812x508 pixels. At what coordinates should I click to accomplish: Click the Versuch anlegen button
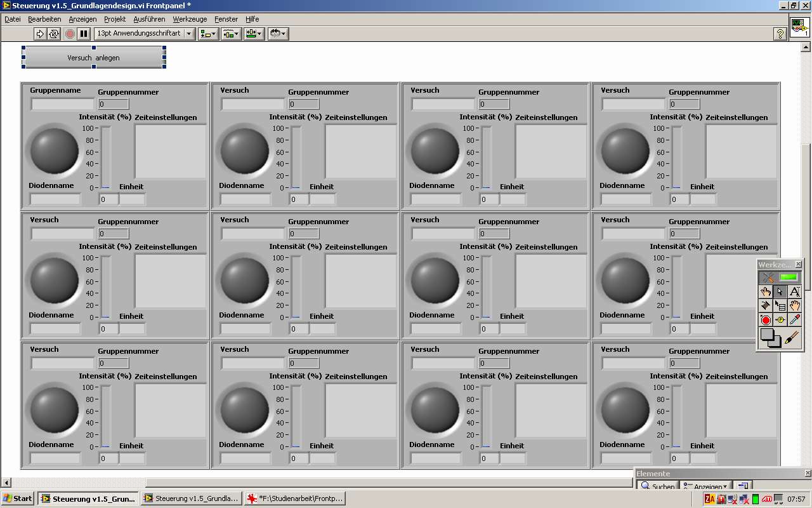94,57
